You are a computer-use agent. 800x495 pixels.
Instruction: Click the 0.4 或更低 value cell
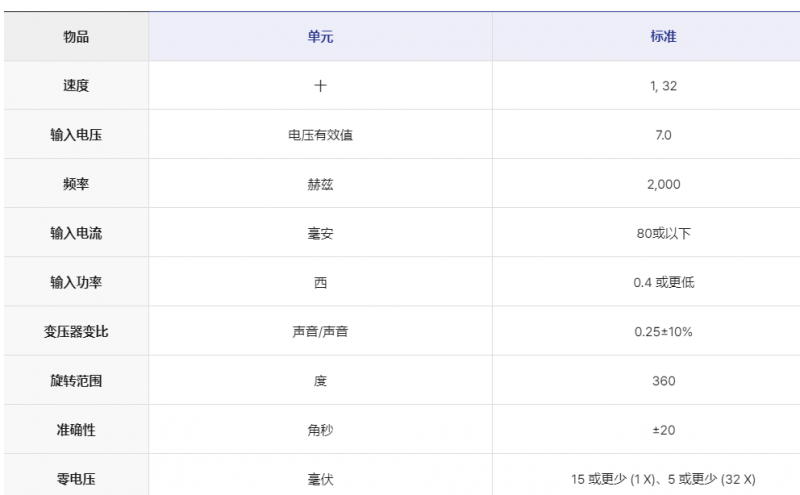click(x=663, y=282)
